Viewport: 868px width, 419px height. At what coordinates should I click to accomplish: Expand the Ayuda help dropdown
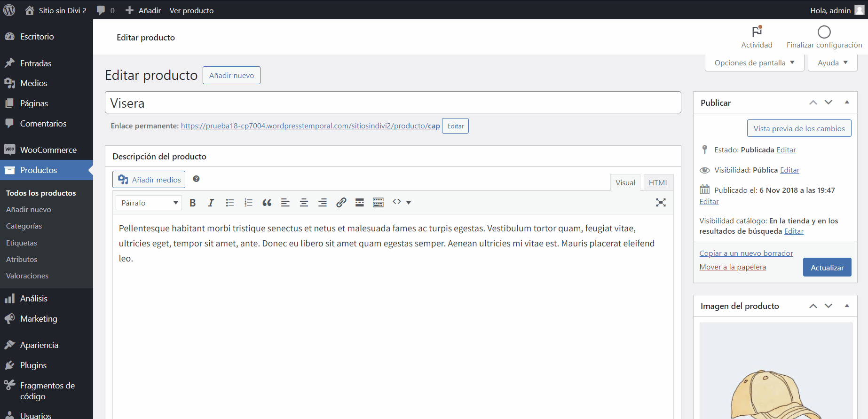(x=832, y=63)
